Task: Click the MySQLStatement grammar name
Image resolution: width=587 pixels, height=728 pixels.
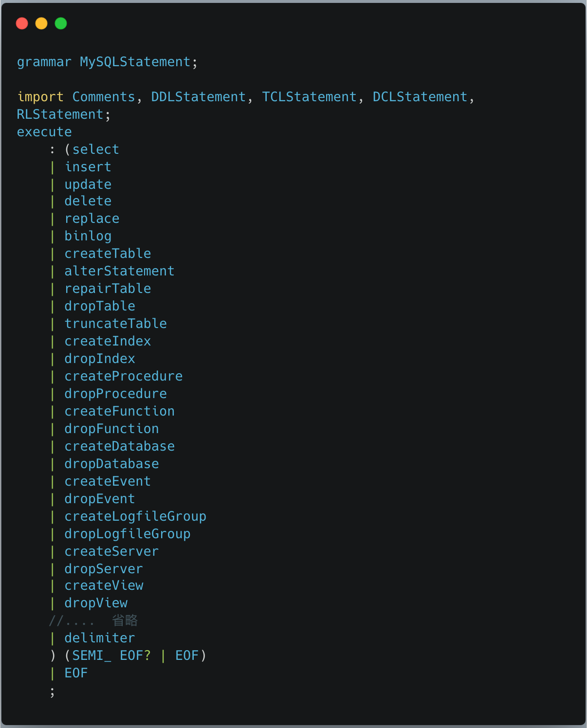Action: coord(135,62)
